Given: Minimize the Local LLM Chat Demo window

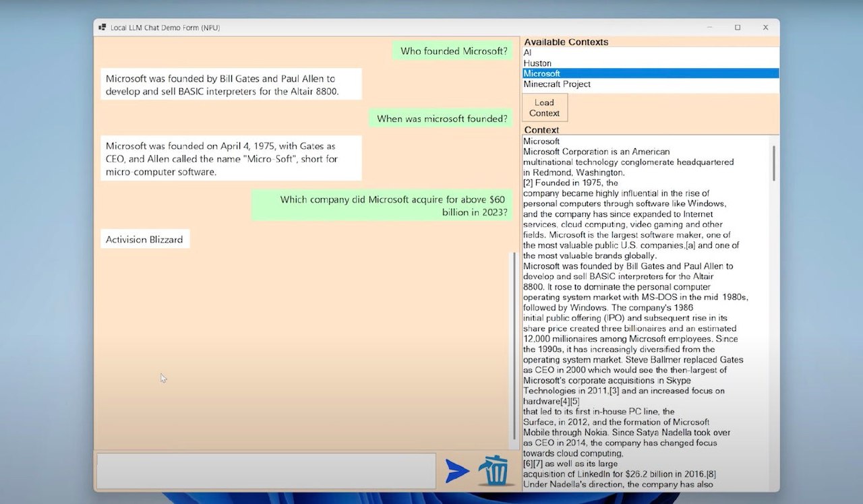Looking at the screenshot, I should (710, 28).
